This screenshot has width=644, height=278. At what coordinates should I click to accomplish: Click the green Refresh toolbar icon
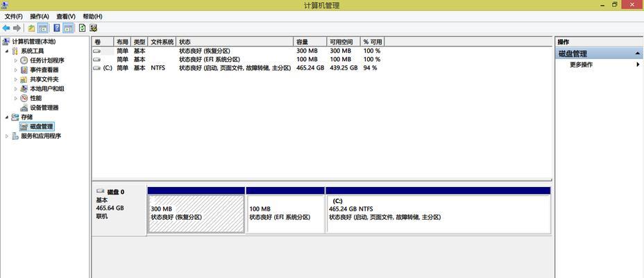point(83,28)
